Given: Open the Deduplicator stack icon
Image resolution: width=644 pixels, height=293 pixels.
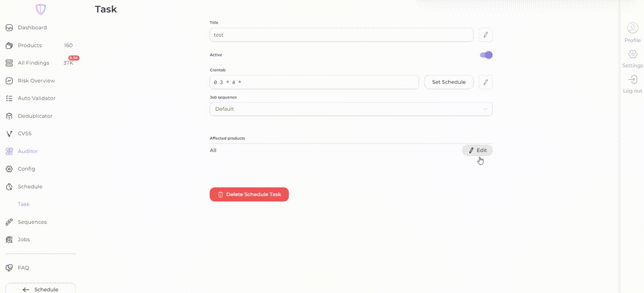Looking at the screenshot, I should click(9, 116).
